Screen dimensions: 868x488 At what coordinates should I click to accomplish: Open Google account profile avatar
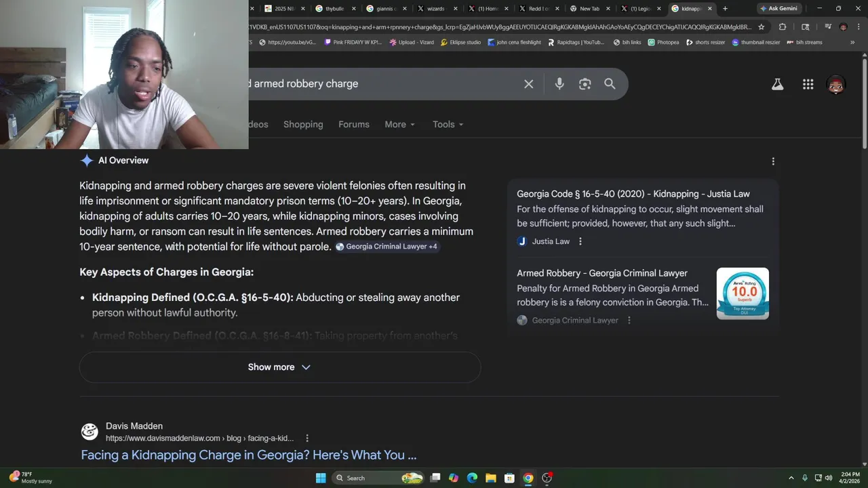tap(836, 85)
